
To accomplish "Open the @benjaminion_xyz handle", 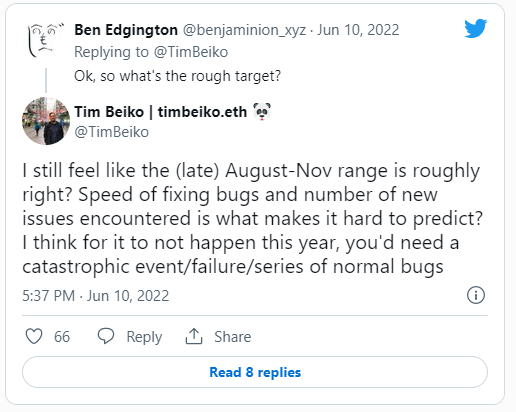I will 244,30.
